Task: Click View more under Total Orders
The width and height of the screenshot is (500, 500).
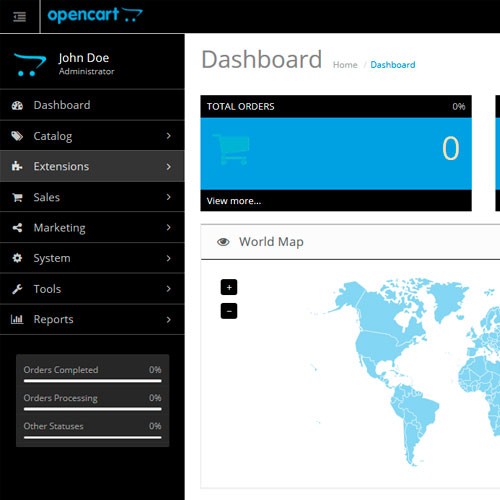Action: (x=234, y=201)
